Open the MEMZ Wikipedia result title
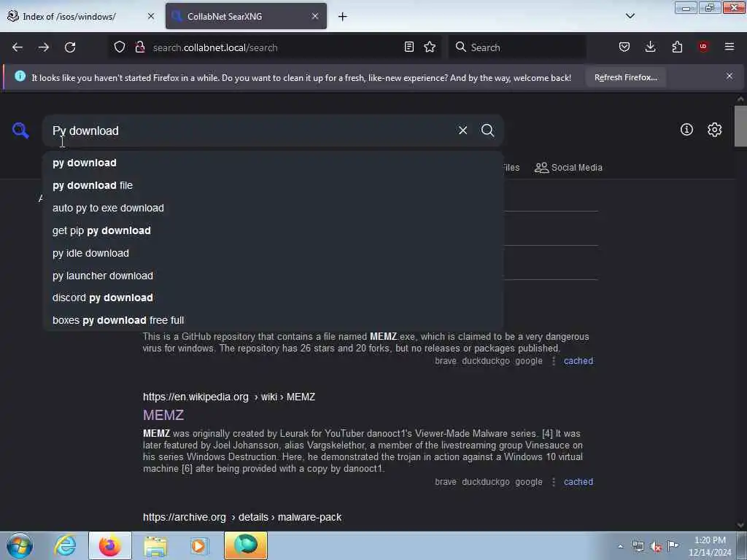 (x=163, y=415)
